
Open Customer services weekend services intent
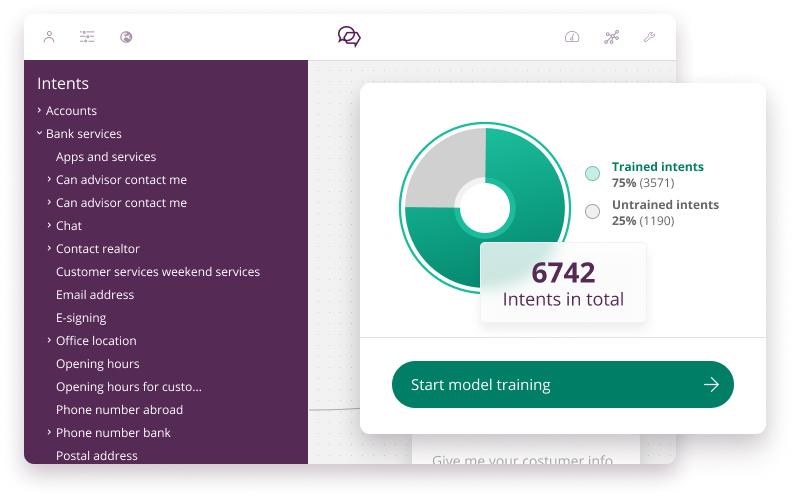click(x=158, y=272)
